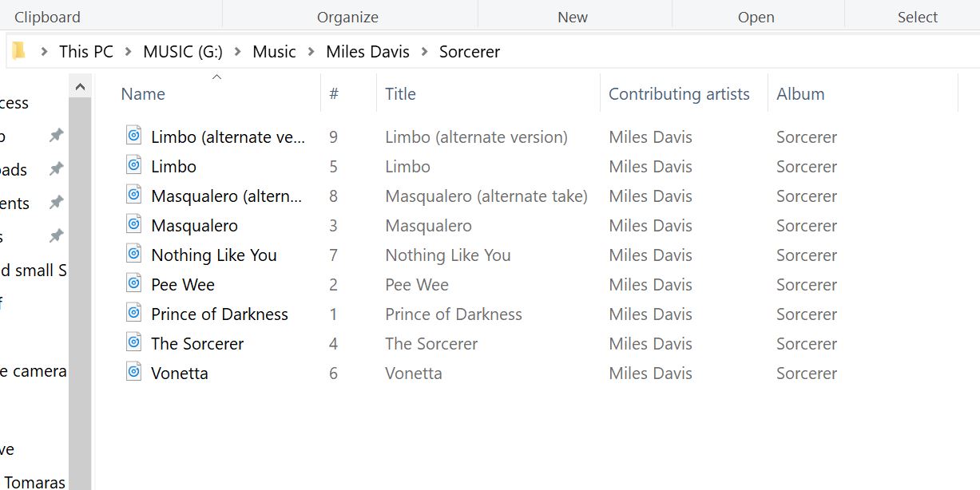980x490 pixels.
Task: Click the folder icon in address bar
Action: coord(18,51)
